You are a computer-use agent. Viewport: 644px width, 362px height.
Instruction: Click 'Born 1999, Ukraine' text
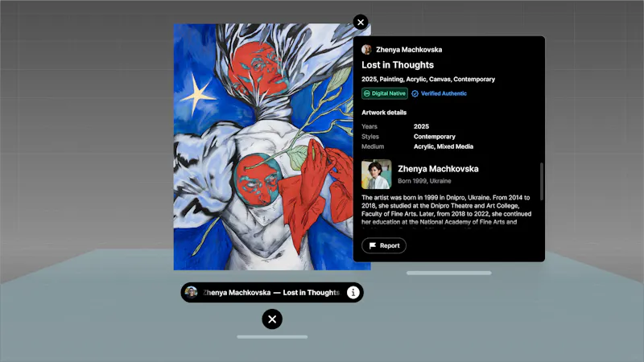[x=424, y=181]
